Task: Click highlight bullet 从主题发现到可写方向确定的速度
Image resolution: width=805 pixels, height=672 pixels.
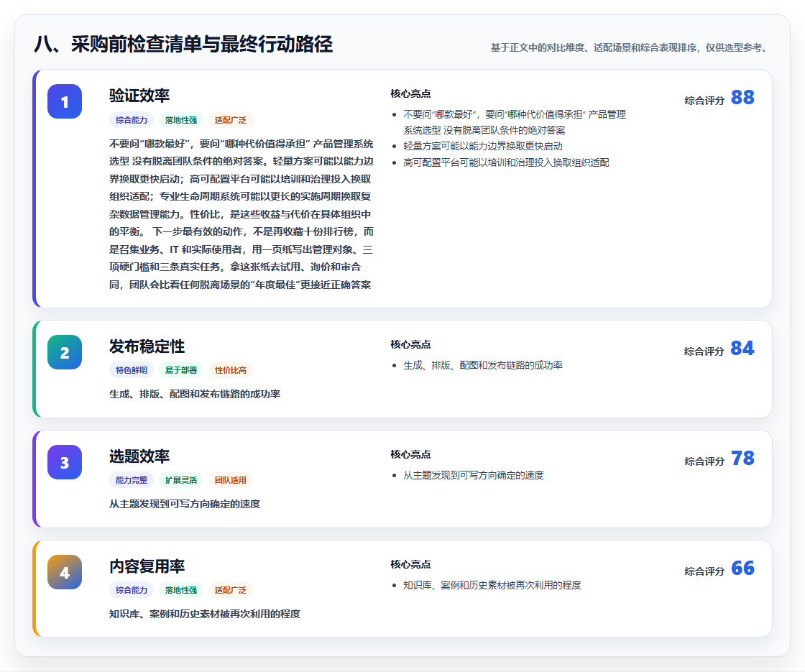Action: 474,475
